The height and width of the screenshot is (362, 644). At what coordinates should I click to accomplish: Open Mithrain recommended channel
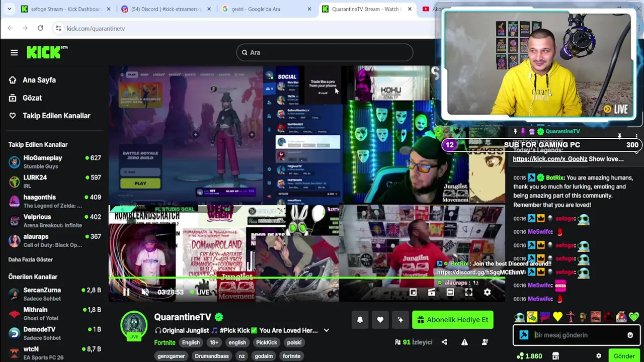54,314
